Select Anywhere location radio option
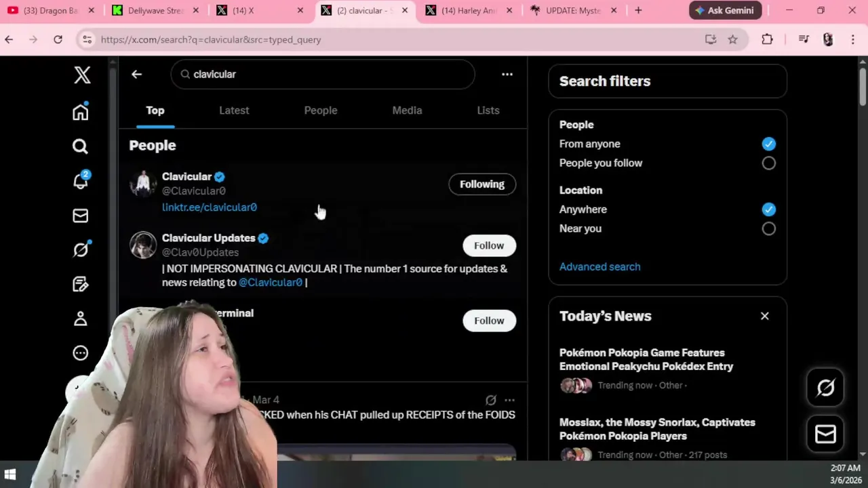This screenshot has width=868, height=488. point(768,209)
